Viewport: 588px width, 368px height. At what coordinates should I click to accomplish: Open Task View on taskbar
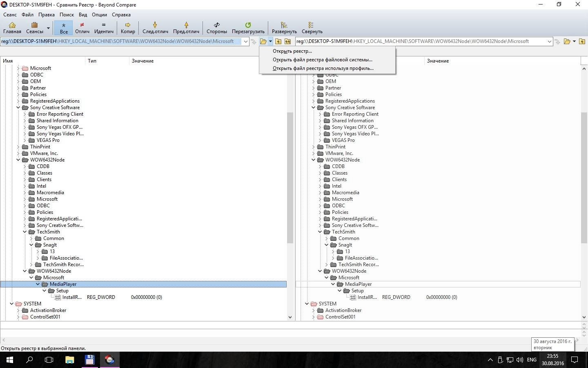click(49, 360)
